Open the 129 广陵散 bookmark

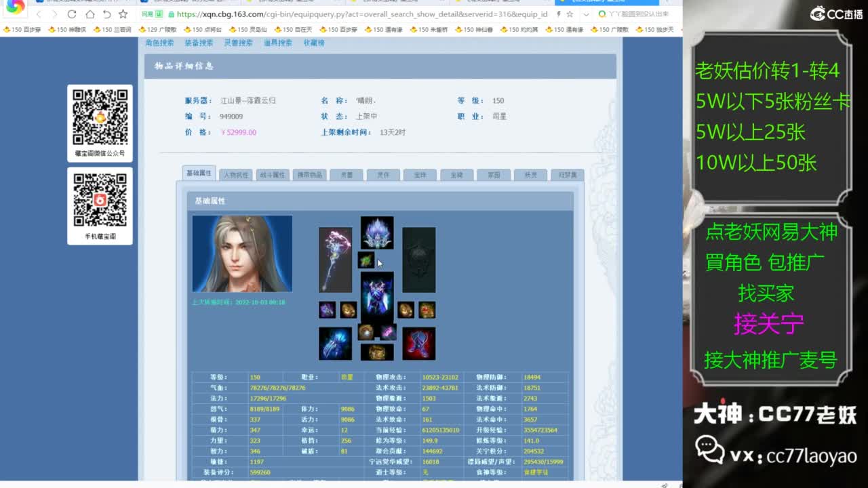pyautogui.click(x=157, y=30)
